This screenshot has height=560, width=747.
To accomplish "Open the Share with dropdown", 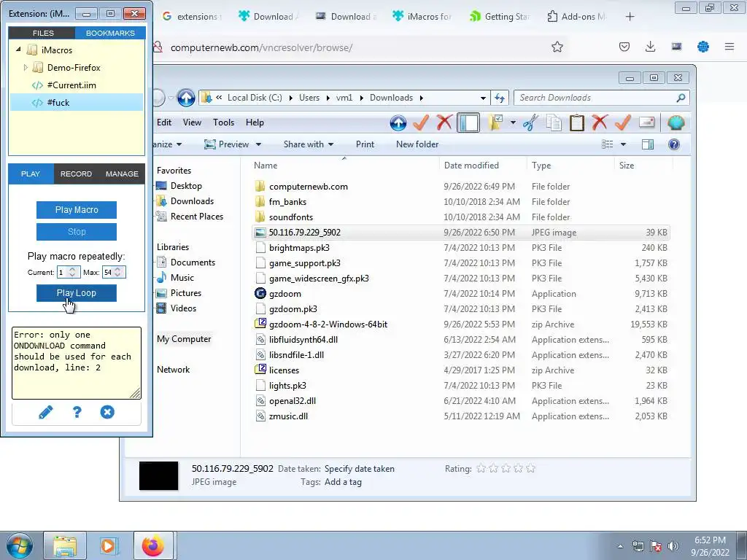I will (309, 144).
